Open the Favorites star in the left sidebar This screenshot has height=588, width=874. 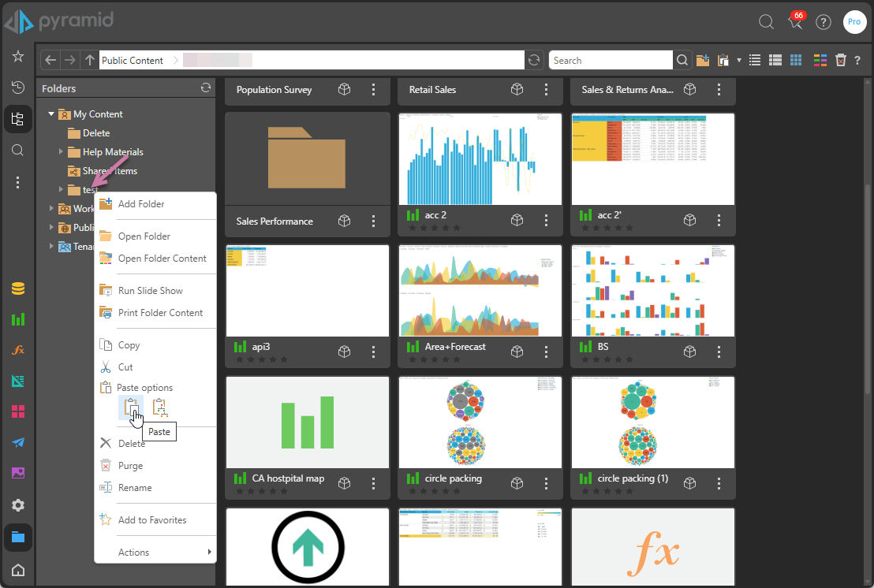[x=17, y=57]
